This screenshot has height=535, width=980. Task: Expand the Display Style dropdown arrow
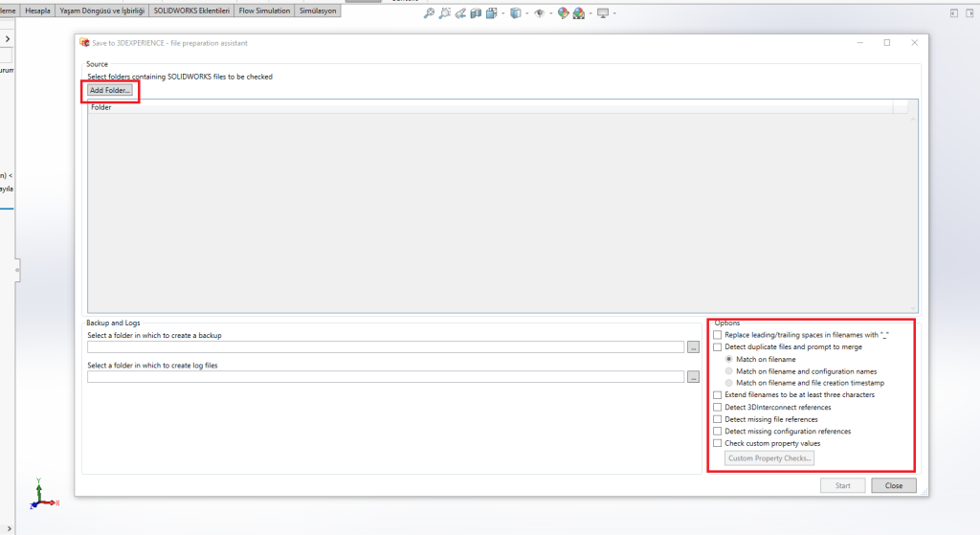(526, 13)
